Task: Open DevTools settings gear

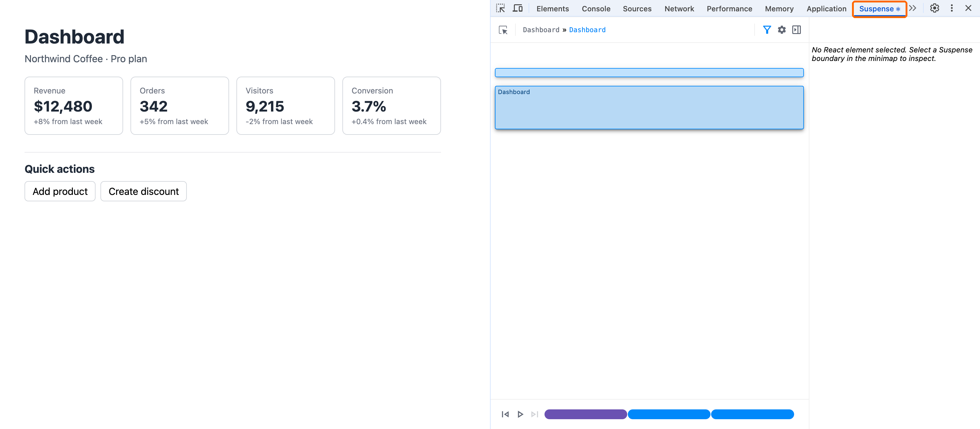Action: click(934, 8)
